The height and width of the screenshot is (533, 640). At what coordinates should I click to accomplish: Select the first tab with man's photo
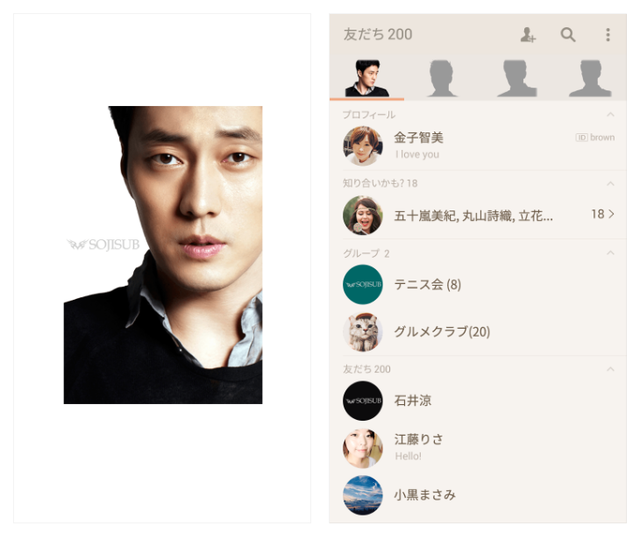(x=367, y=78)
